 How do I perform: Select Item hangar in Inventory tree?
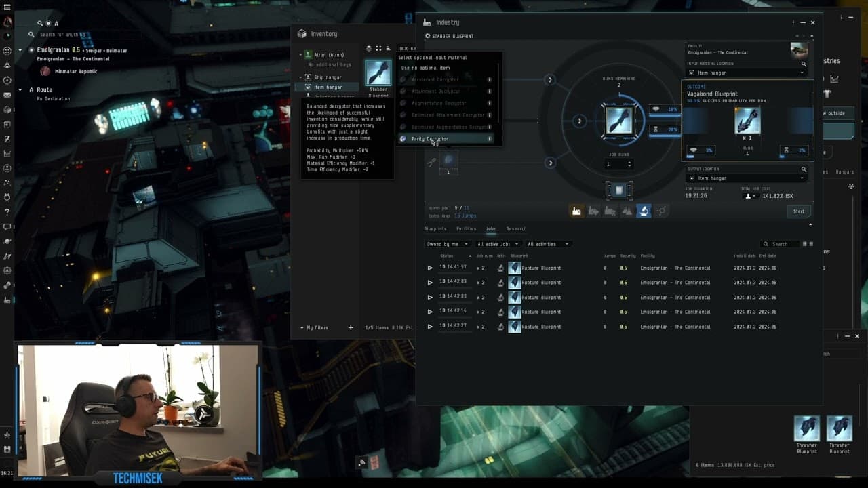328,87
